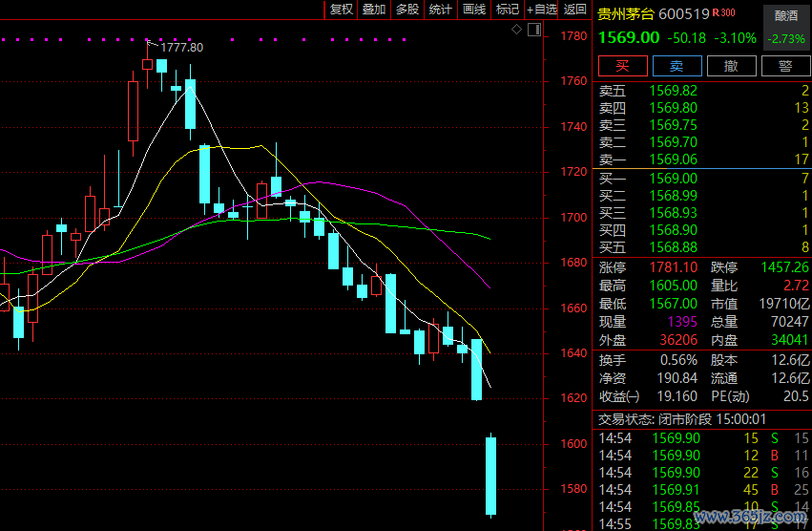812x531 pixels.
Task: Click 总量 value 70247
Action: click(x=789, y=322)
